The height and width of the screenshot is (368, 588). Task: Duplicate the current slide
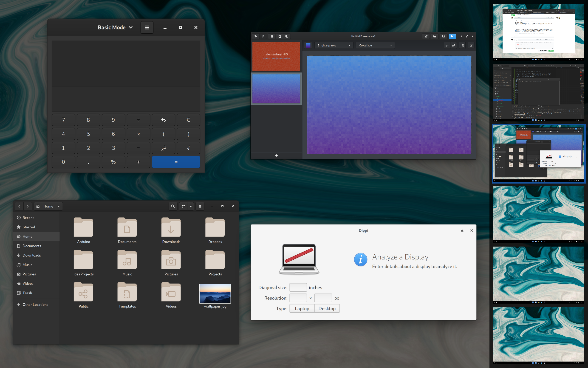coord(462,45)
